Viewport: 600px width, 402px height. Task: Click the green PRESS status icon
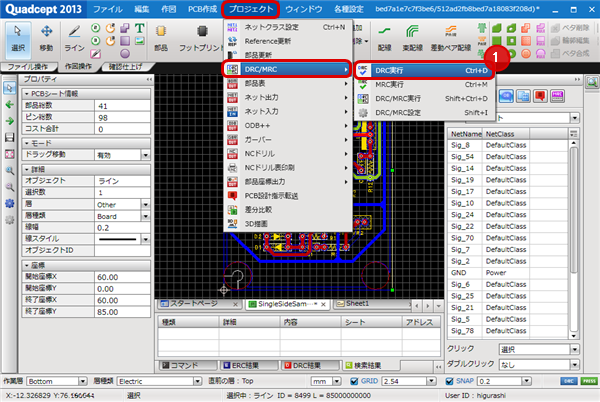click(589, 381)
